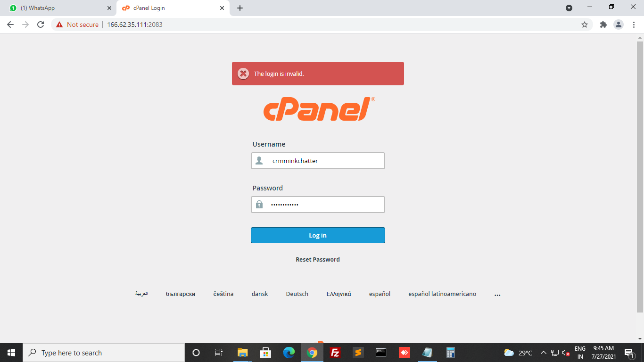The height and width of the screenshot is (362, 644).
Task: Click the Log in button
Action: 318,235
